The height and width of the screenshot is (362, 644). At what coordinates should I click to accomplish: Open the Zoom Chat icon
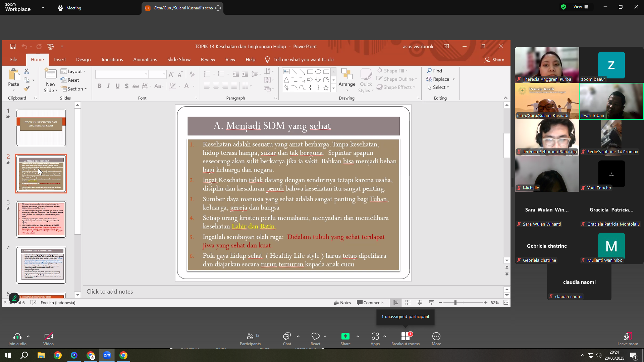tap(287, 339)
